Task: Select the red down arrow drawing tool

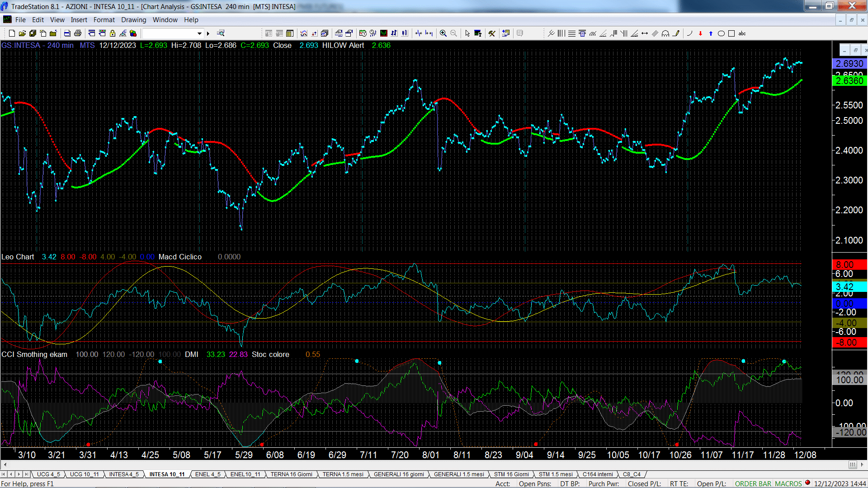Action: (700, 33)
